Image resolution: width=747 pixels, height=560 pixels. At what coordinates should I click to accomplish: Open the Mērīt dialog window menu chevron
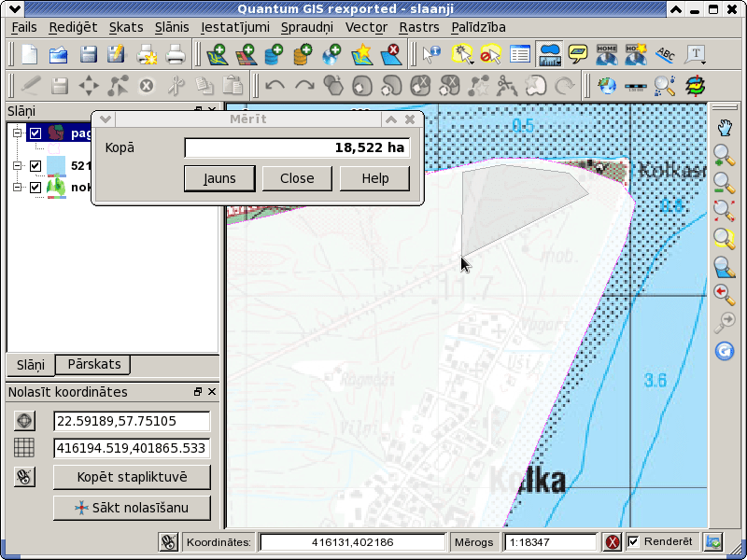pos(105,119)
